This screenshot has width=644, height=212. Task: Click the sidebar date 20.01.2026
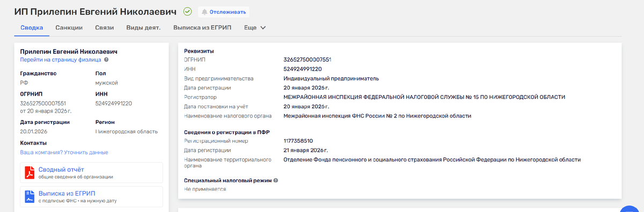tap(34, 131)
